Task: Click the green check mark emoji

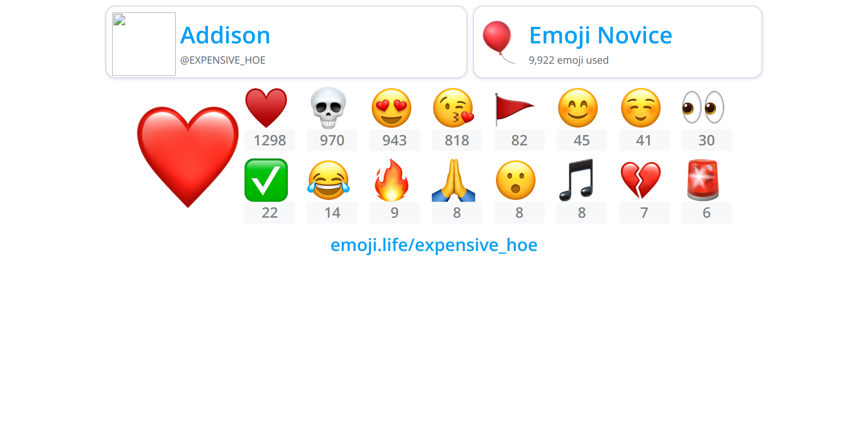Action: (x=266, y=180)
